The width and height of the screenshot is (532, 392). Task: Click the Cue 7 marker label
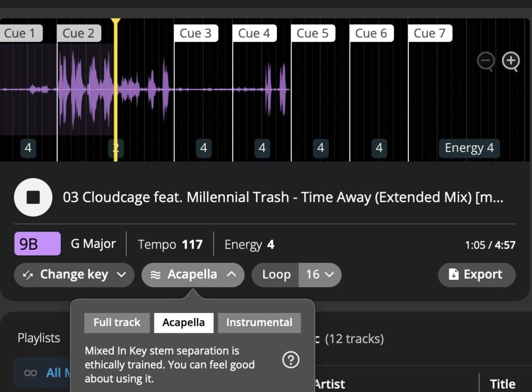click(430, 34)
